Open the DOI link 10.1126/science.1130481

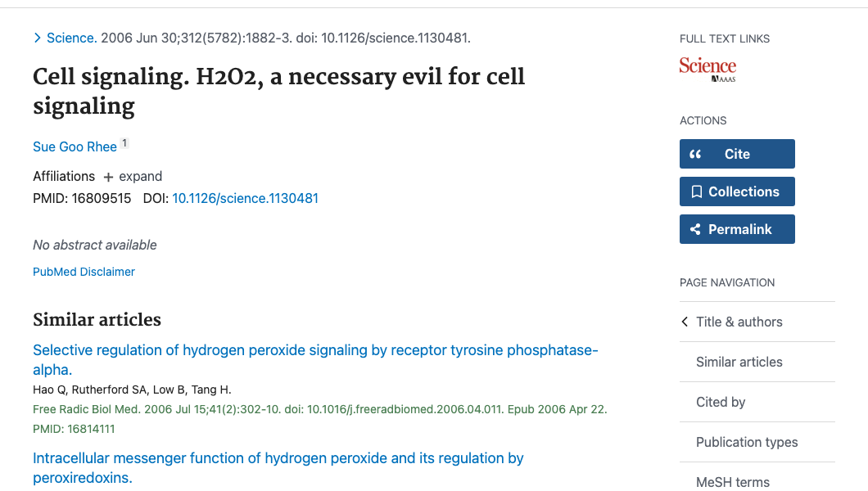[245, 198]
